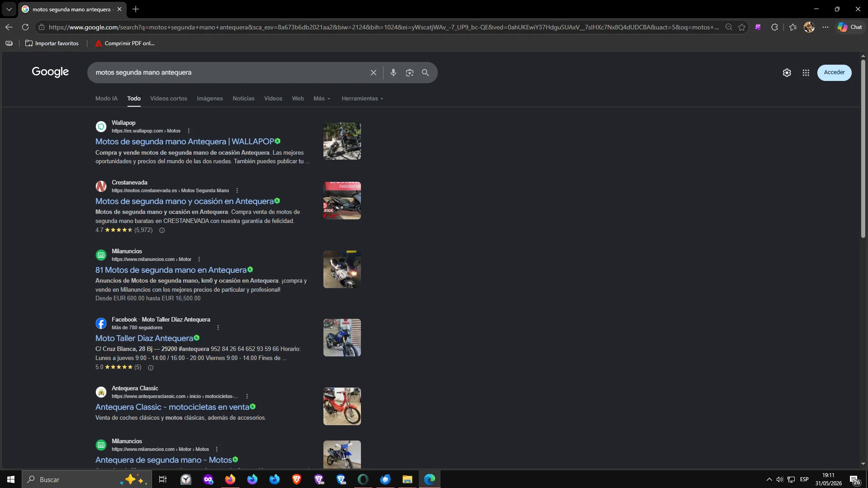Submit search with magnifier icon
The image size is (868, 488).
425,73
